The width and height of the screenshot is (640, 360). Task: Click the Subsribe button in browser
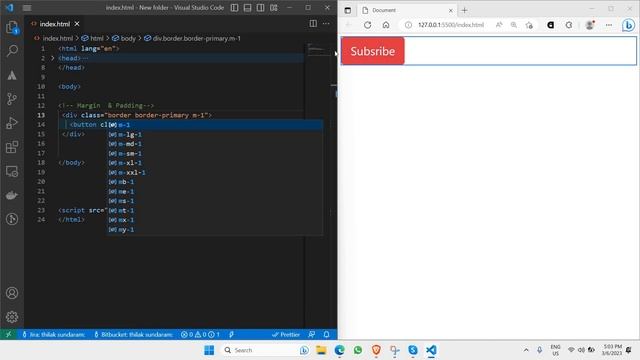[373, 51]
